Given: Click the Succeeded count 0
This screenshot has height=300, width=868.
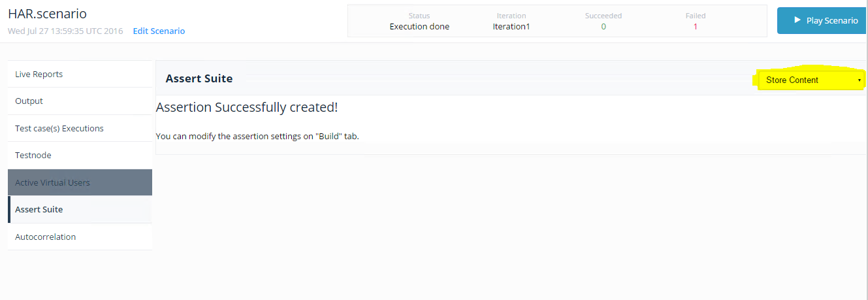Looking at the screenshot, I should click(603, 27).
